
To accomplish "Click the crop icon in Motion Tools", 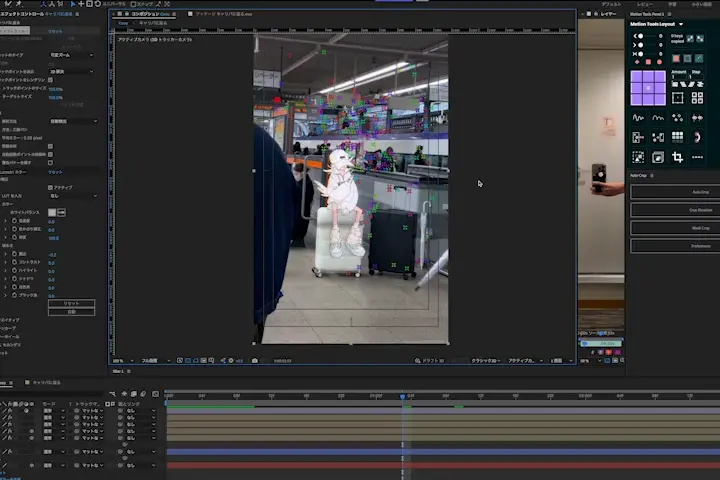I will [x=677, y=157].
